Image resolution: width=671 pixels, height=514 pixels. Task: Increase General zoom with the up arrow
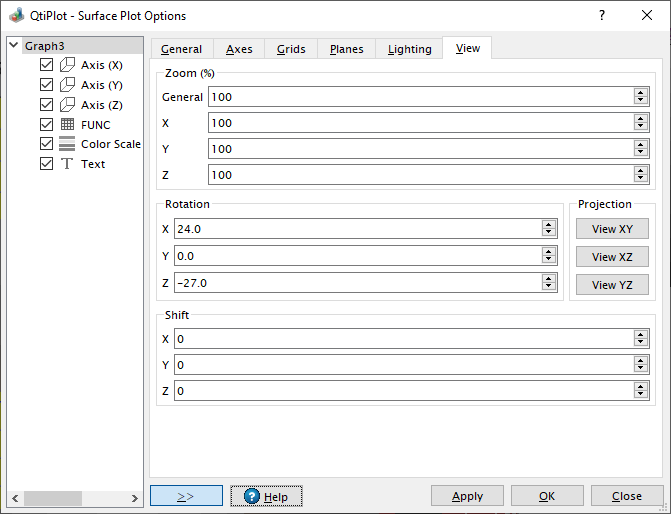click(x=640, y=93)
